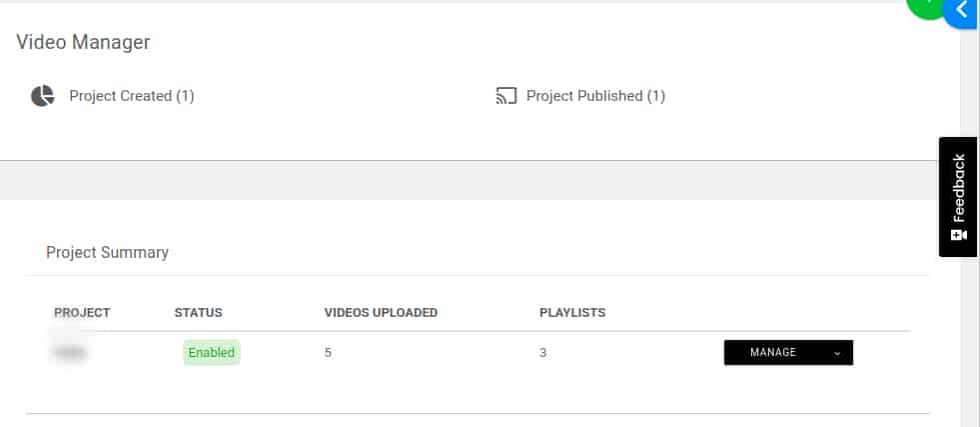Click the blue left-chevron button at top right
Viewport: 980px width, 427px height.
(x=962, y=11)
